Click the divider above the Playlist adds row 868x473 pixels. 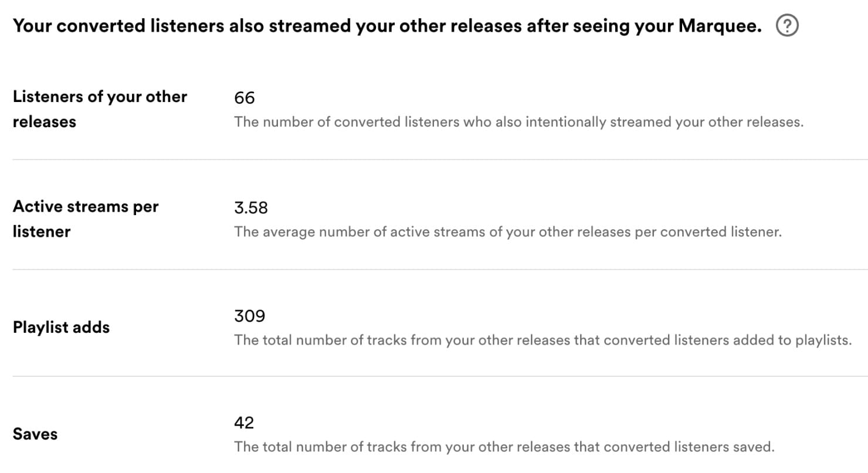[434, 269]
